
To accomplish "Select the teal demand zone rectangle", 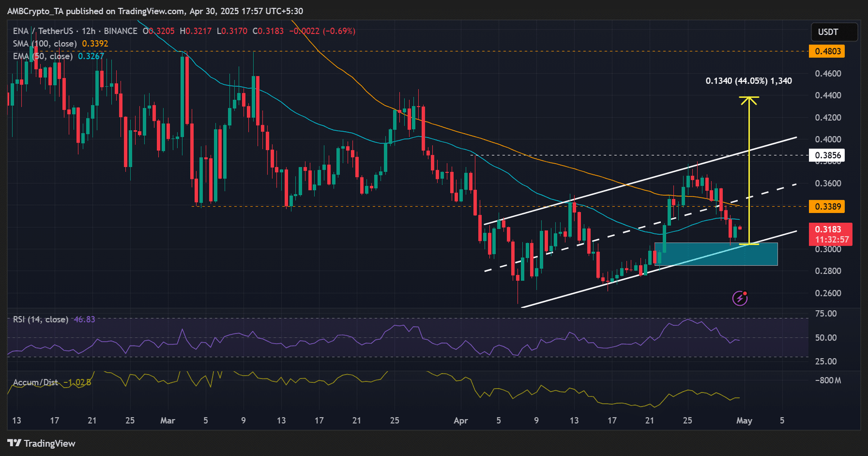I will tap(716, 254).
